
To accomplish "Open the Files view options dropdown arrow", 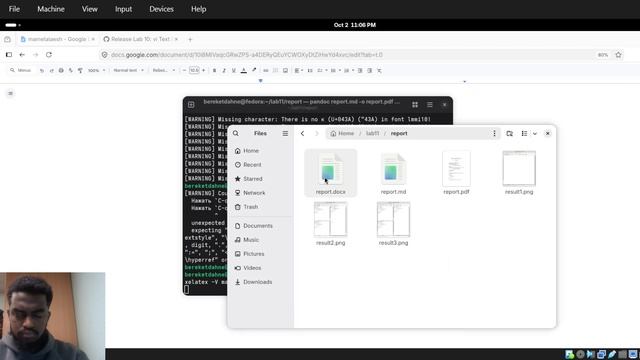I will [535, 133].
